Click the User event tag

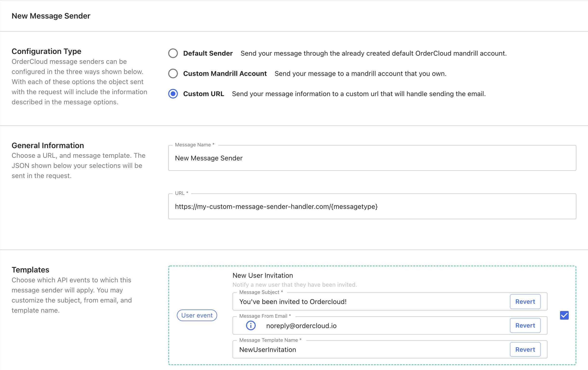197,315
